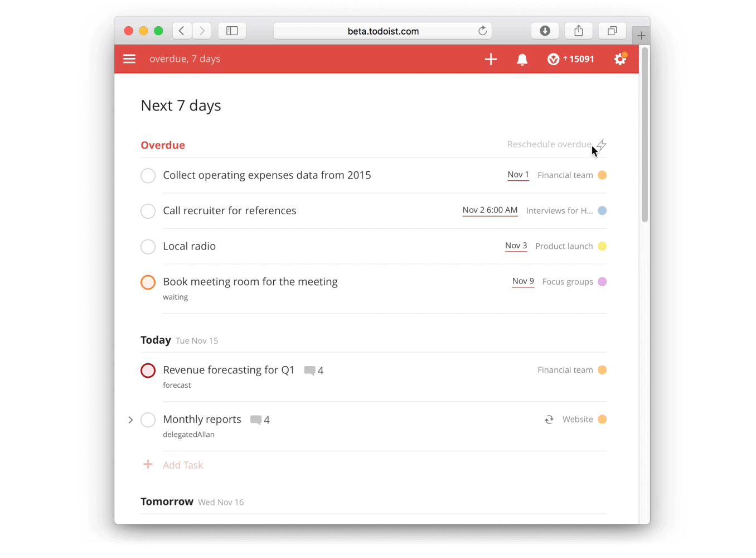The height and width of the screenshot is (558, 756).
Task: Mark Monthly reports as done
Action: 148,420
